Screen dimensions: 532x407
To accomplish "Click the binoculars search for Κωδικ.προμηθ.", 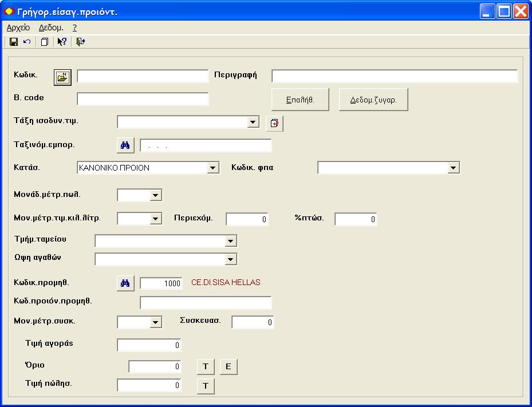I will 125,283.
